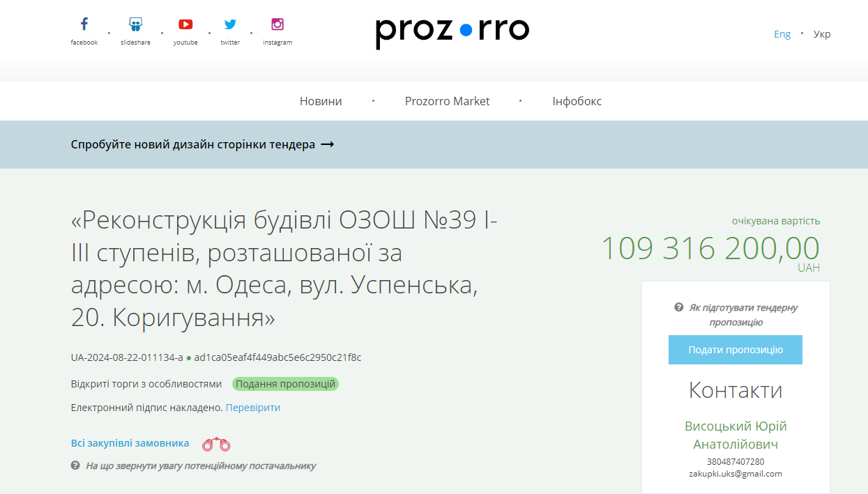Click the question mark icon beside supplier tips
The width and height of the screenshot is (868, 494).
(75, 465)
